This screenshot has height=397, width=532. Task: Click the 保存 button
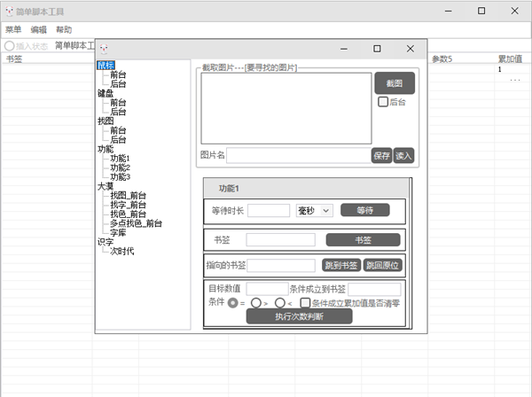click(x=381, y=155)
